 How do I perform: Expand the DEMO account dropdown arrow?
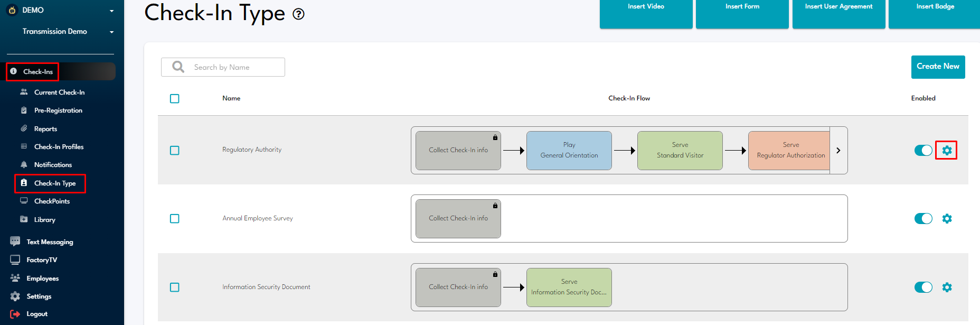point(111,11)
